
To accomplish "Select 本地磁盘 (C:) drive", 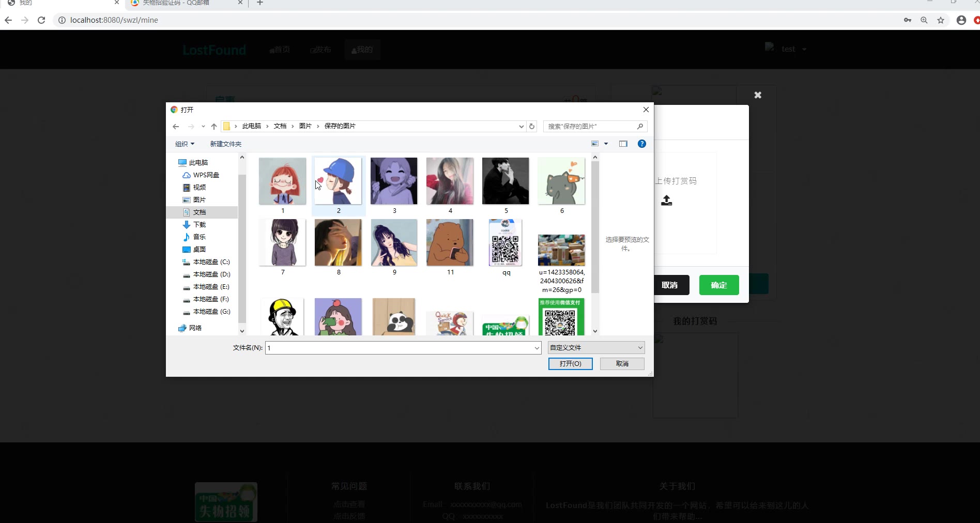I will [x=206, y=262].
